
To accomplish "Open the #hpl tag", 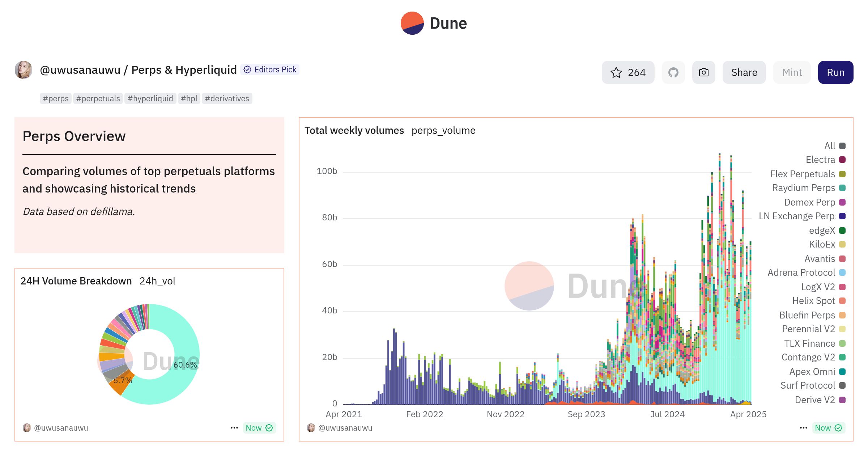I will pyautogui.click(x=189, y=98).
